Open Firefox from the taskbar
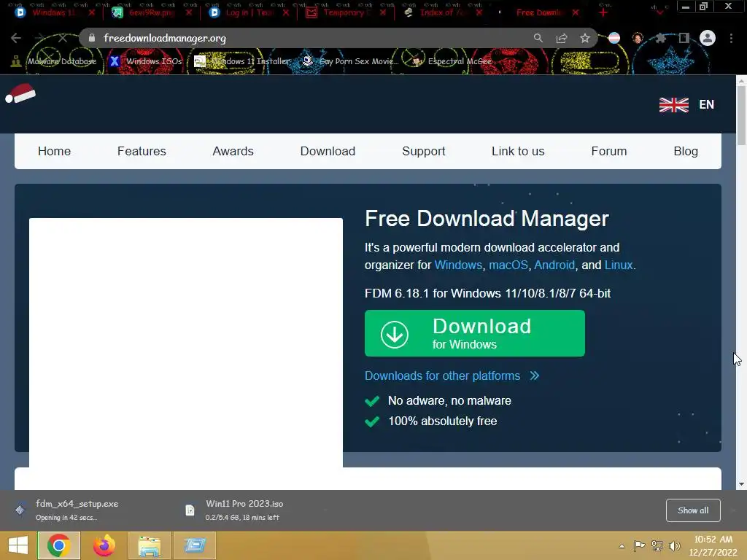Viewport: 747px width, 560px height. point(104,545)
